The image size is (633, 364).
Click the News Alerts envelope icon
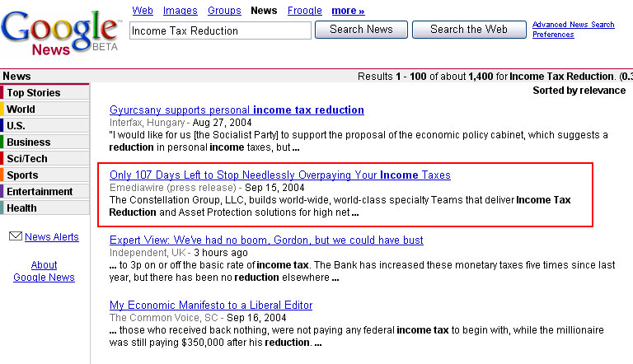tap(16, 236)
